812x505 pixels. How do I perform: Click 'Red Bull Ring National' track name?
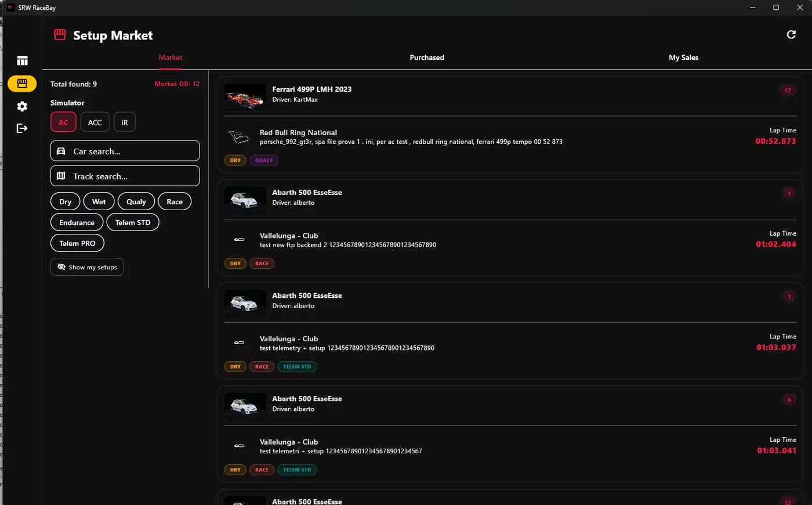(x=298, y=132)
